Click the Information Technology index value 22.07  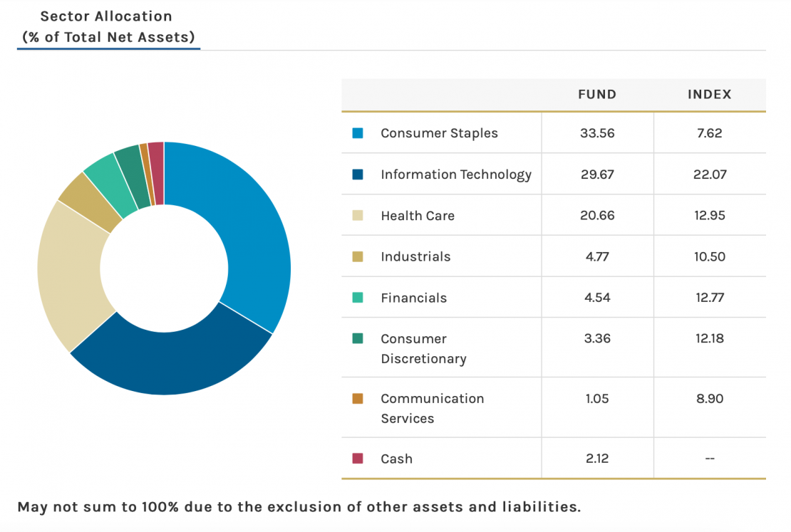click(709, 174)
